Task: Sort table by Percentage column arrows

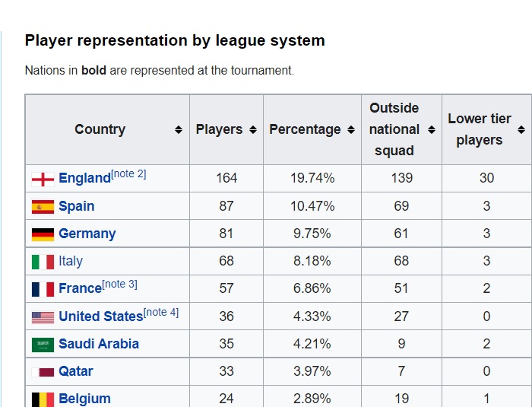Action: [x=350, y=129]
